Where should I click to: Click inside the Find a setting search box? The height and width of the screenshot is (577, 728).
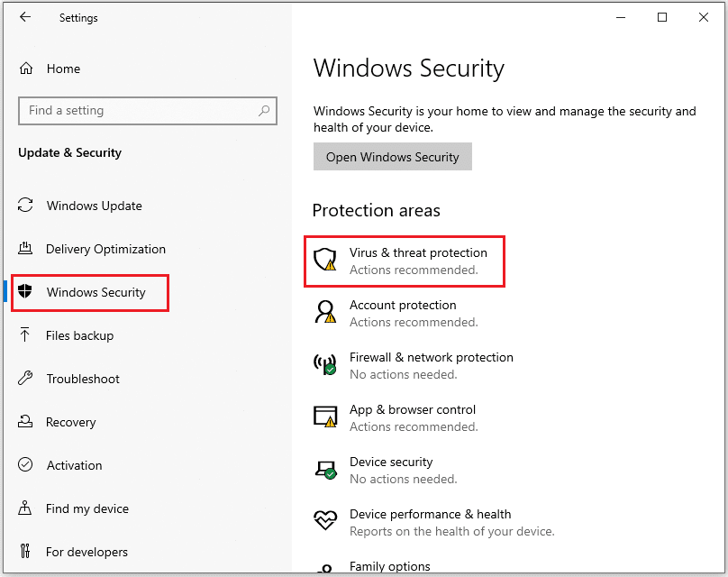click(147, 110)
